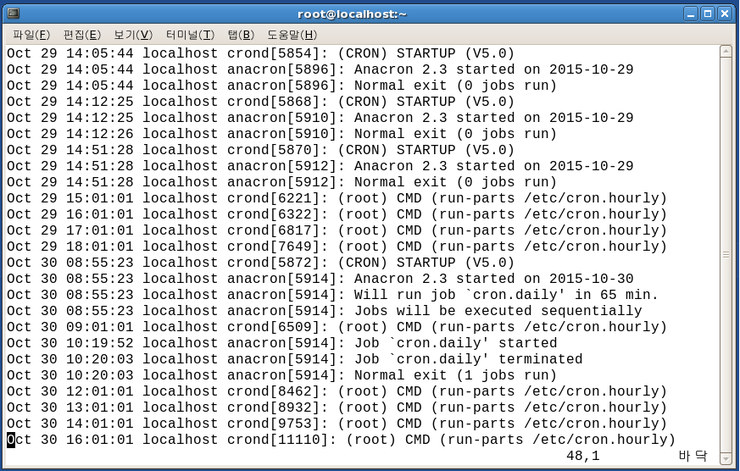Viewport: 740px width, 471px height.
Task: Open the 도움말(H) menu
Action: pyautogui.click(x=292, y=34)
